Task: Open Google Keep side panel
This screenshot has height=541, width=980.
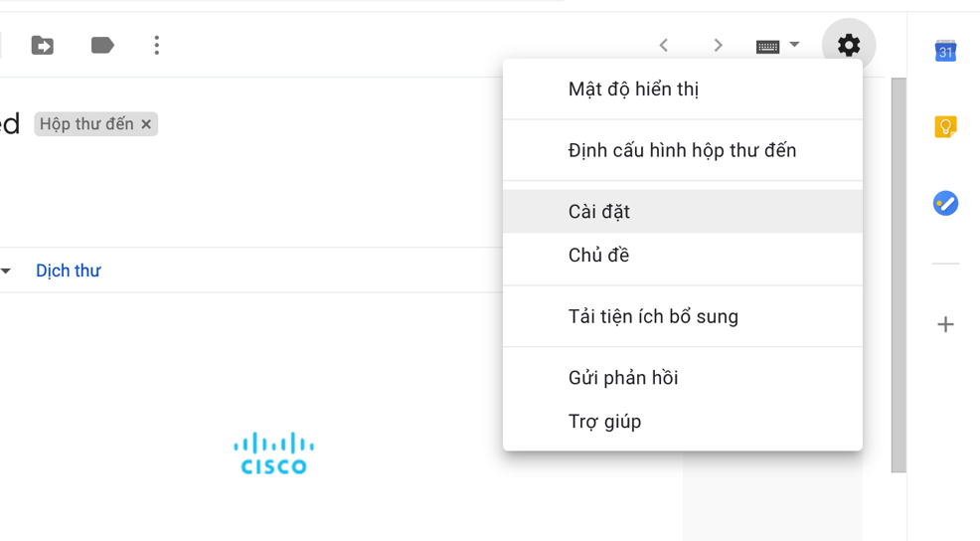Action: click(x=945, y=126)
